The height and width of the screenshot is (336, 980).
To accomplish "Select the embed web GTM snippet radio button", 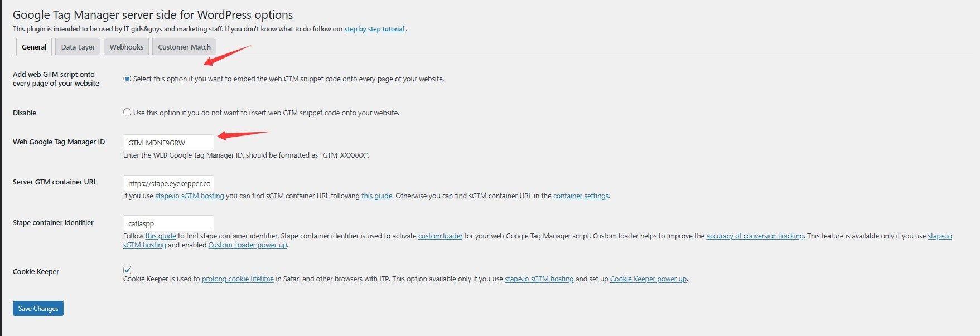I will pos(127,79).
